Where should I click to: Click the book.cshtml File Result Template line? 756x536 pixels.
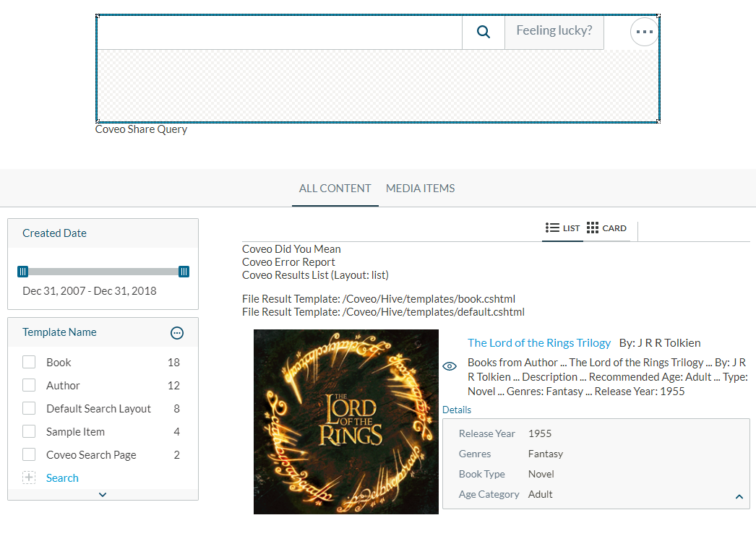(379, 299)
